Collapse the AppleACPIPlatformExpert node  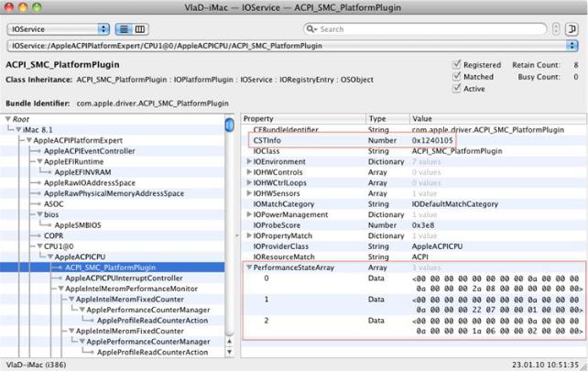pos(29,140)
